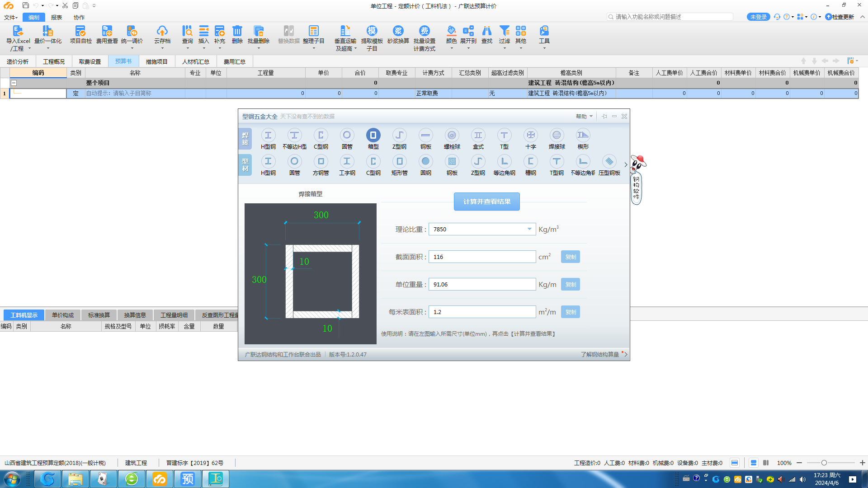The image size is (868, 488).
Task: Expand 颜色 color dropdown arrow
Action: pyautogui.click(x=451, y=48)
